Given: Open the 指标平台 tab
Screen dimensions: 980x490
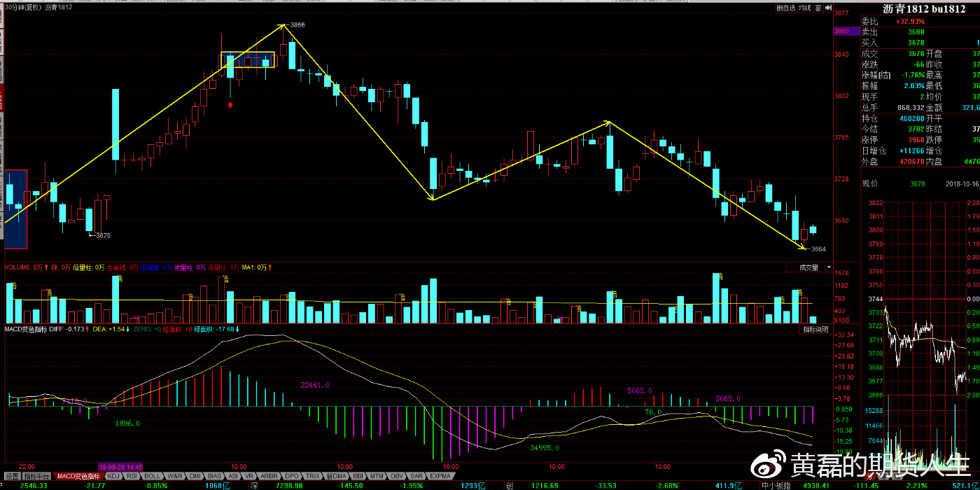Looking at the screenshot, I should click(38, 476).
